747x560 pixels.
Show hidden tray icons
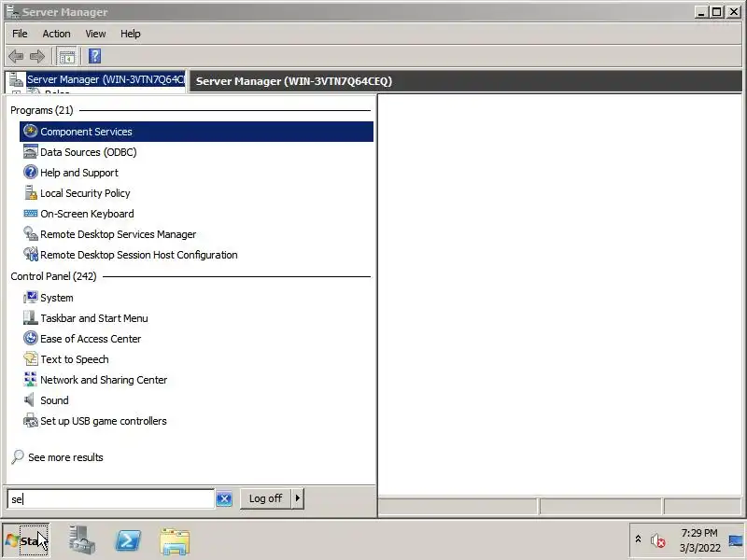coord(638,539)
